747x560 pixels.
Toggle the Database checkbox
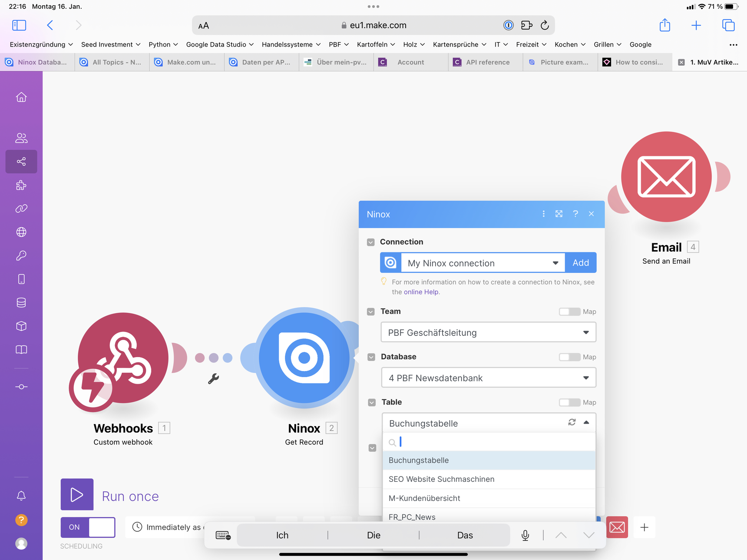tap(371, 357)
